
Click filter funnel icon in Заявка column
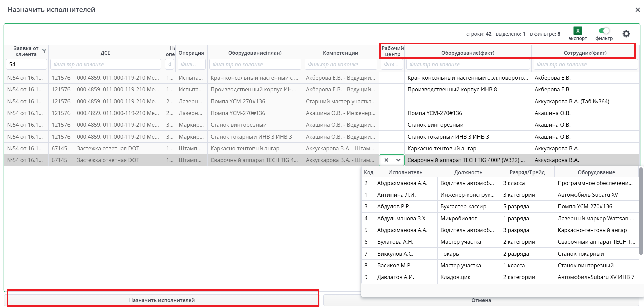[x=44, y=51]
